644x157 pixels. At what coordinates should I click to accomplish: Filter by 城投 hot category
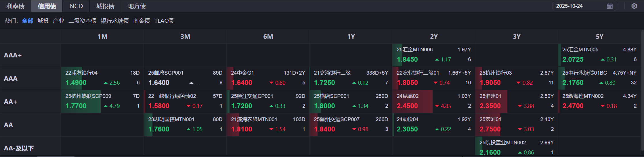click(43, 21)
